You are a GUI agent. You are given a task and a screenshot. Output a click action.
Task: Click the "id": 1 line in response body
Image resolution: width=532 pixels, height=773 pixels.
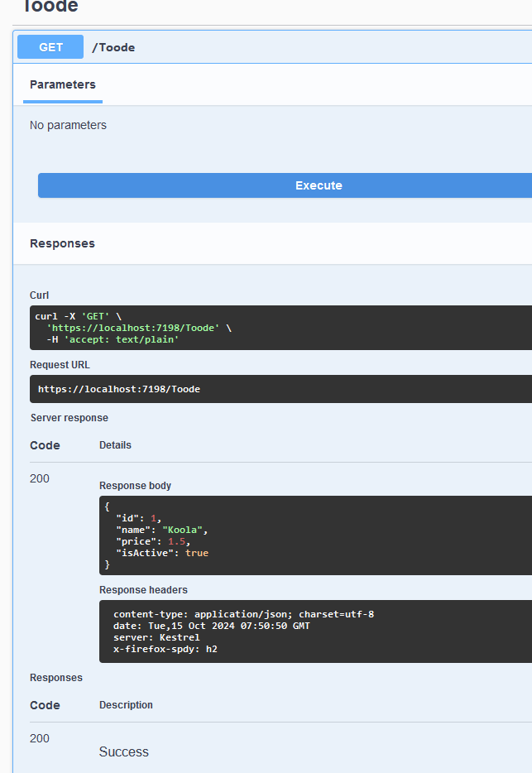[138, 518]
